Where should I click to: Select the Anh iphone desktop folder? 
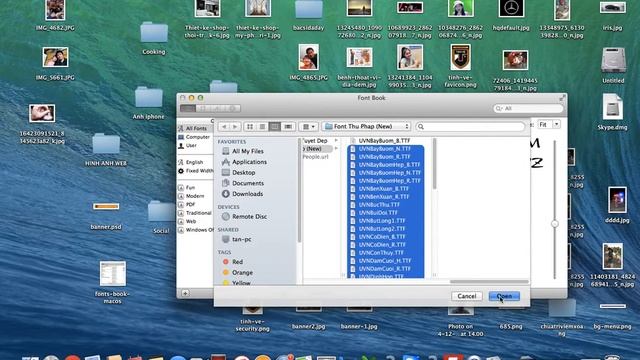click(x=149, y=103)
